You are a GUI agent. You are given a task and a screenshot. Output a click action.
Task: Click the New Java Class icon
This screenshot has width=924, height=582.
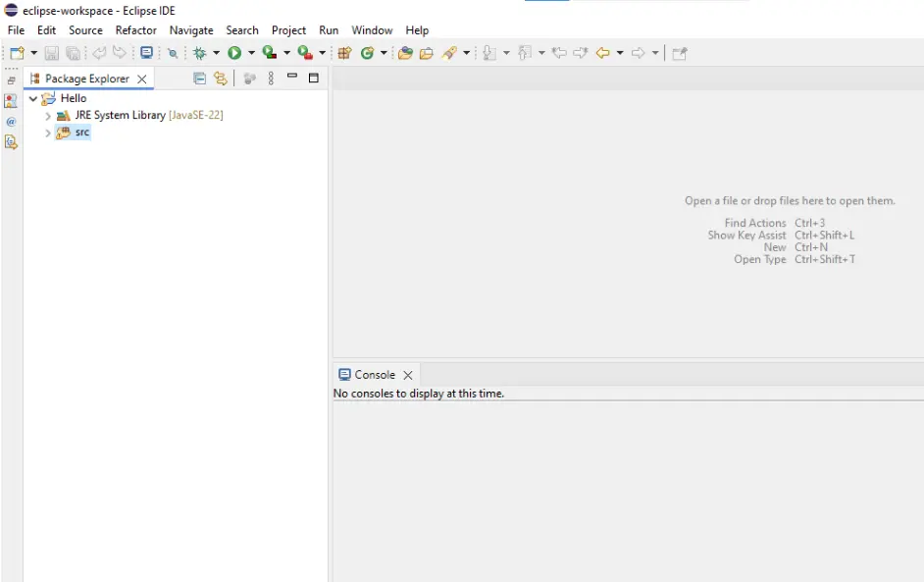(367, 53)
